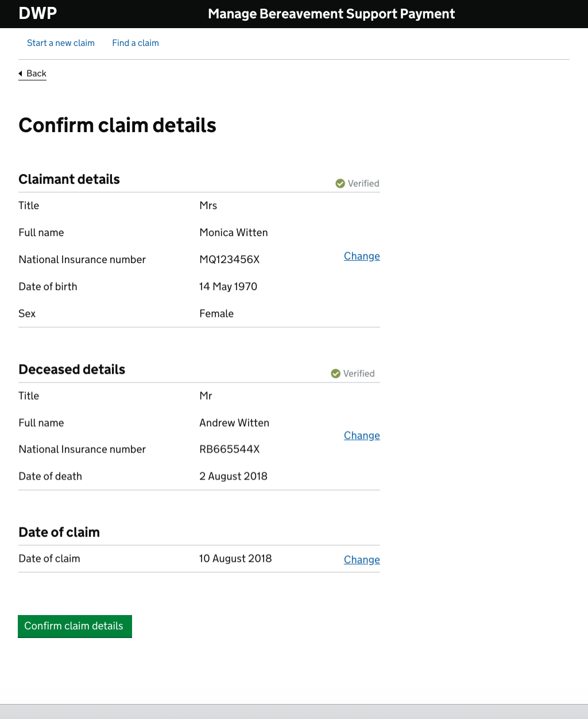Click the Date of claim heading
588x719 pixels.
(59, 532)
